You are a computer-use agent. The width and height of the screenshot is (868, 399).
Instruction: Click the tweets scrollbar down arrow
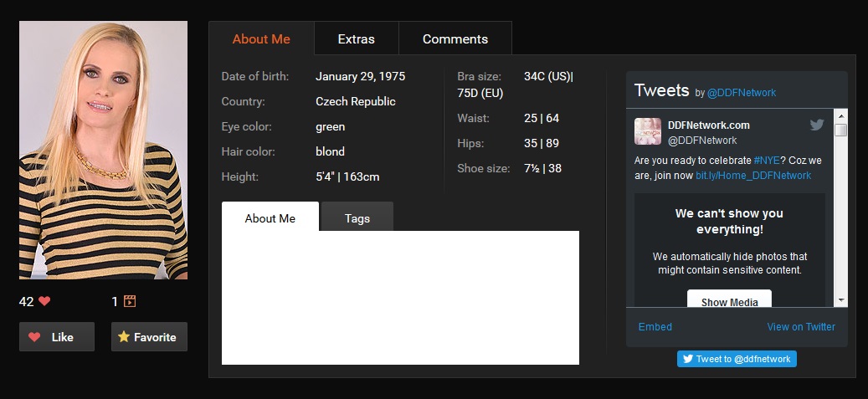(x=841, y=300)
